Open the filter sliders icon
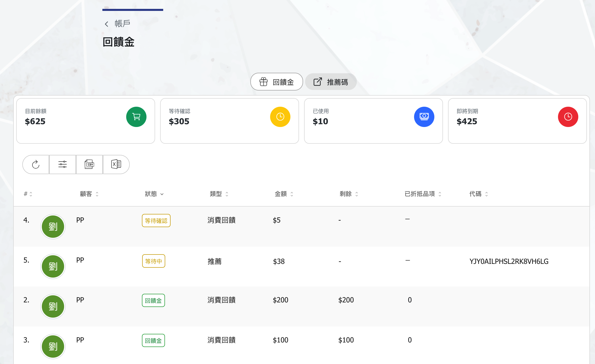Image resolution: width=595 pixels, height=364 pixels. [x=63, y=165]
